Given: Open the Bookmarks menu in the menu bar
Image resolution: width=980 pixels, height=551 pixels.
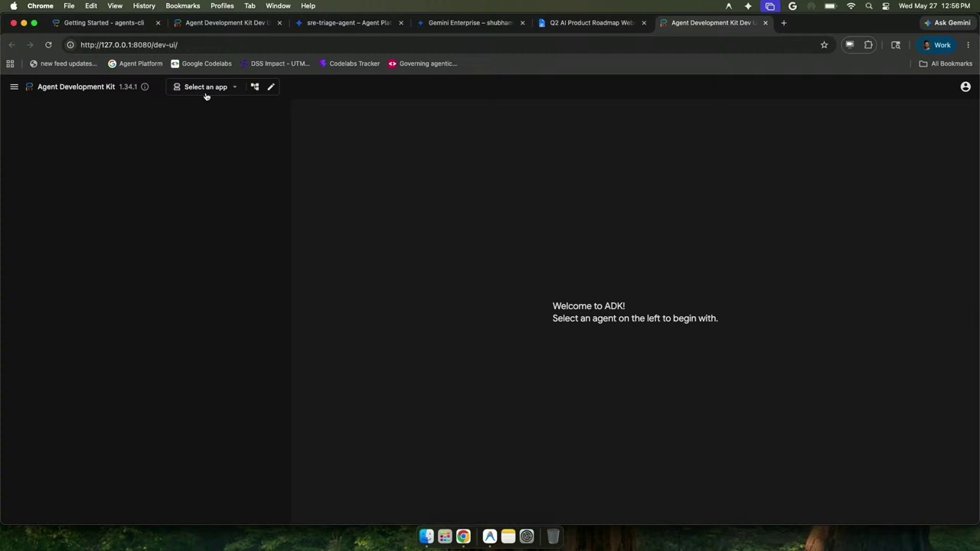Looking at the screenshot, I should (x=183, y=5).
